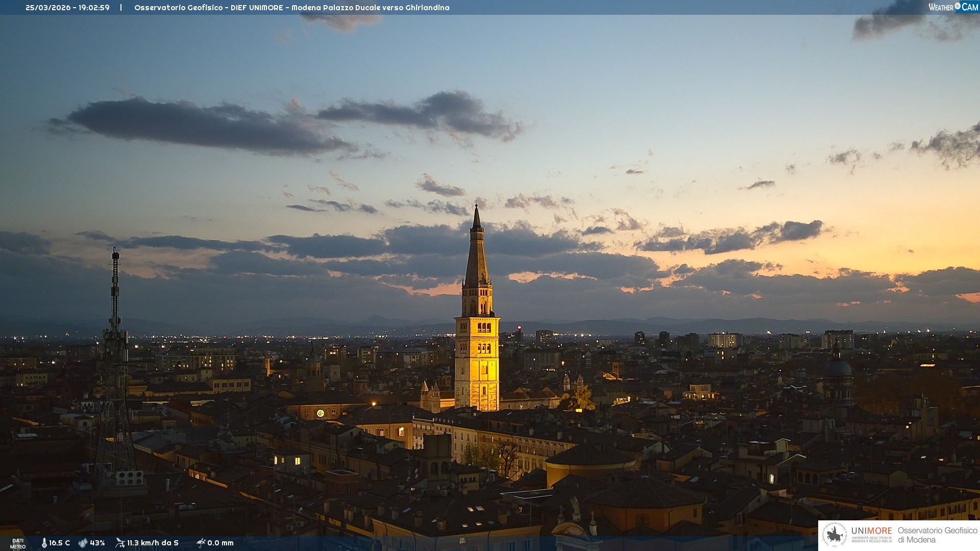This screenshot has width=980, height=551.
Task: Click the Osservatorio Geofisico di Modena text
Action: 937,535
